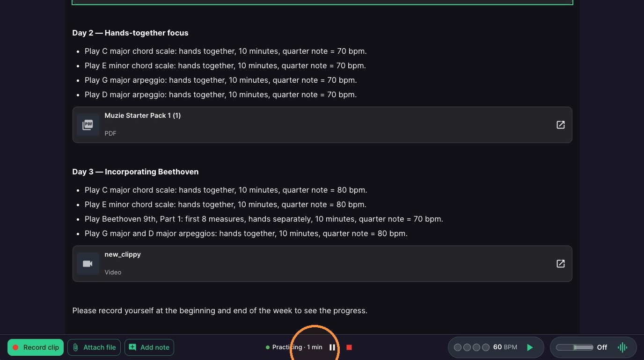Toggle the tuner Off label

(x=602, y=347)
